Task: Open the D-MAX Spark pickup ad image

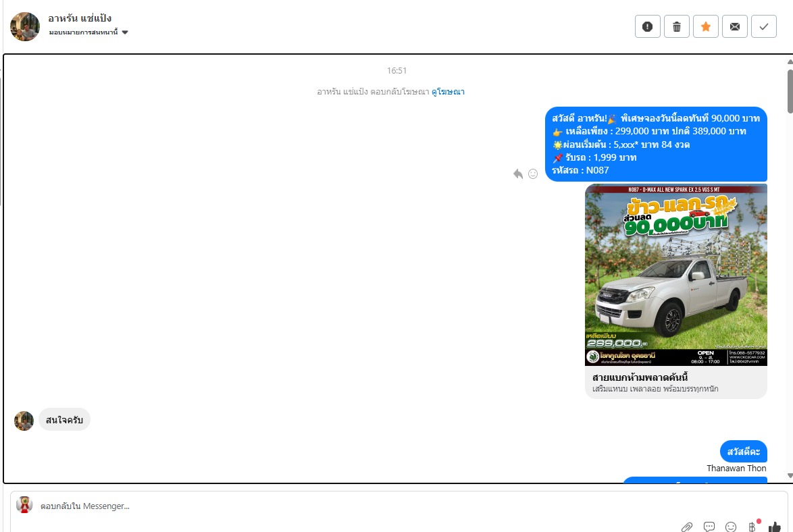Action: (675, 275)
